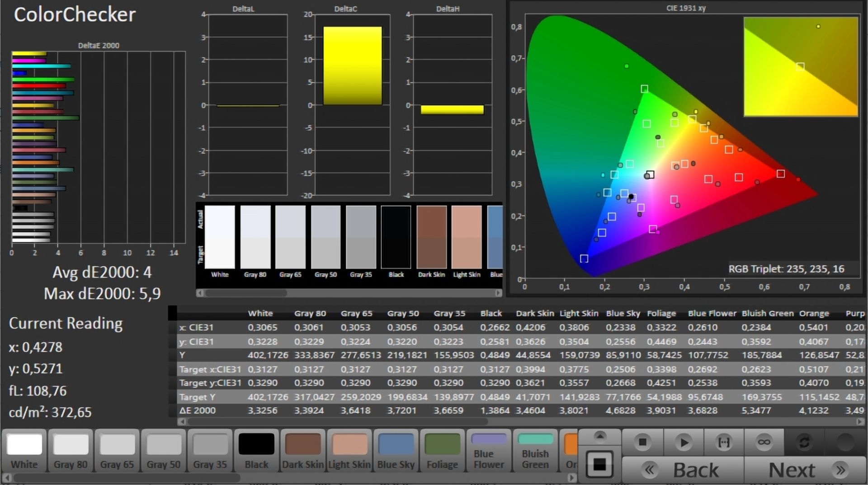Screen dimensions: 868x485
Task: Click the Gray 65 actual/target comparison swatch
Action: (x=290, y=237)
